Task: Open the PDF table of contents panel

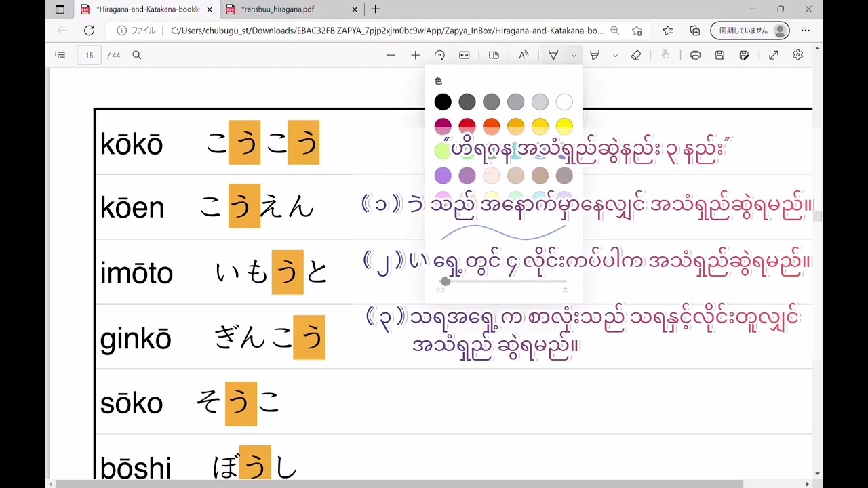Action: [60, 55]
